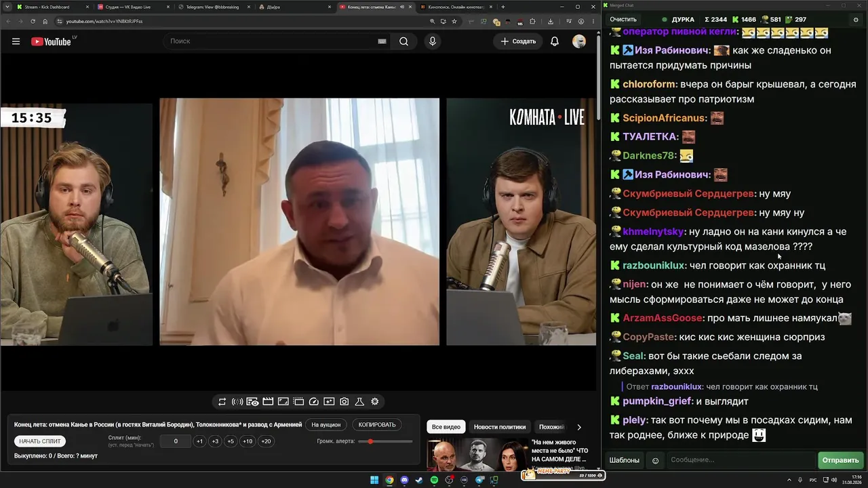Open the taskbar clock showing 17:16
The image size is (868, 488).
tap(852, 480)
